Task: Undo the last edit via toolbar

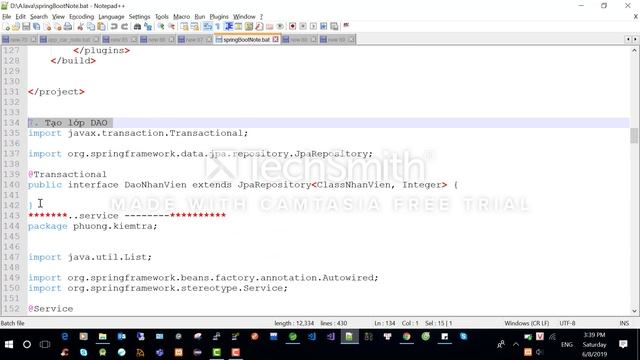Action: pyautogui.click(x=113, y=27)
